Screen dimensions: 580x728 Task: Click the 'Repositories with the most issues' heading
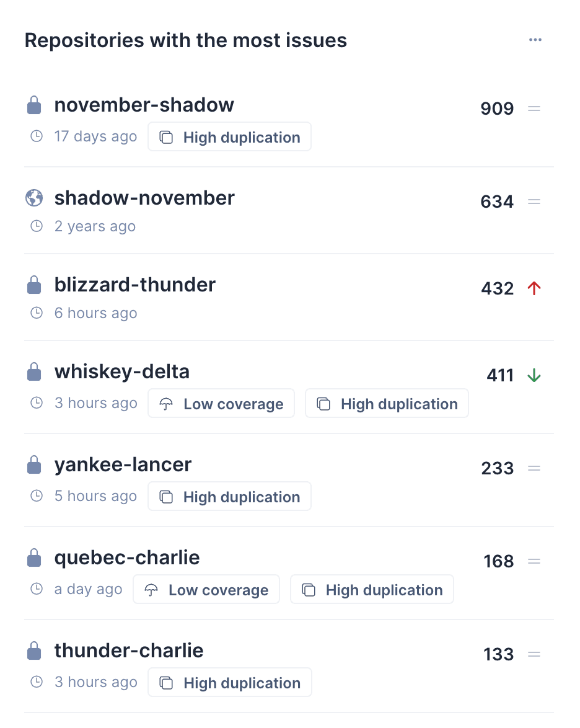185,40
